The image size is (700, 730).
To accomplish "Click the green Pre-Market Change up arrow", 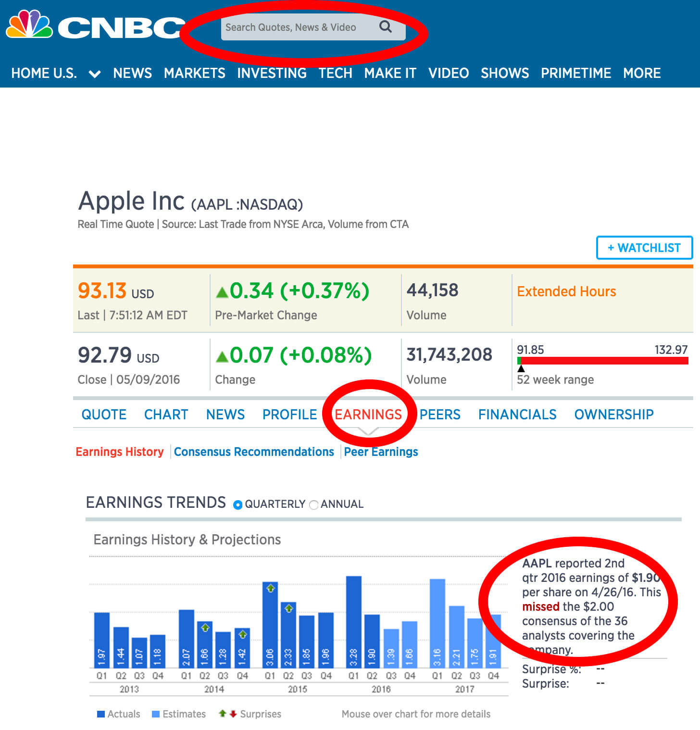I will [x=222, y=292].
